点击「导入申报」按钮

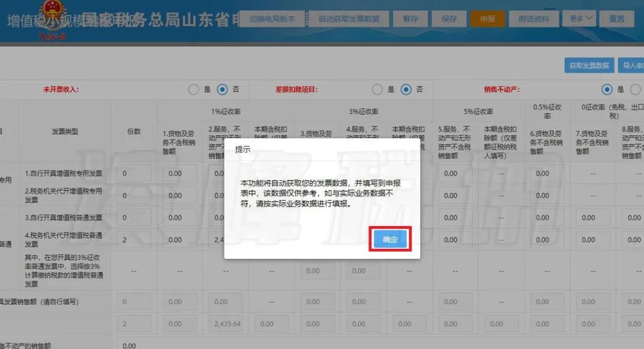[x=631, y=65]
